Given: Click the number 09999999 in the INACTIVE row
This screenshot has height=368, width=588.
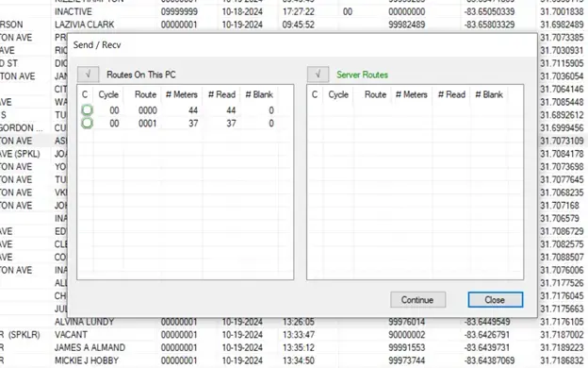Looking at the screenshot, I should (x=179, y=11).
